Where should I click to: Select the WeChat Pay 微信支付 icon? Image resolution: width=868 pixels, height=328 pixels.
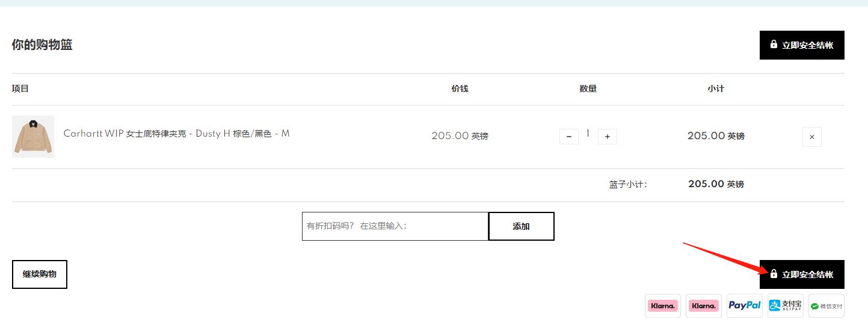pyautogui.click(x=826, y=306)
